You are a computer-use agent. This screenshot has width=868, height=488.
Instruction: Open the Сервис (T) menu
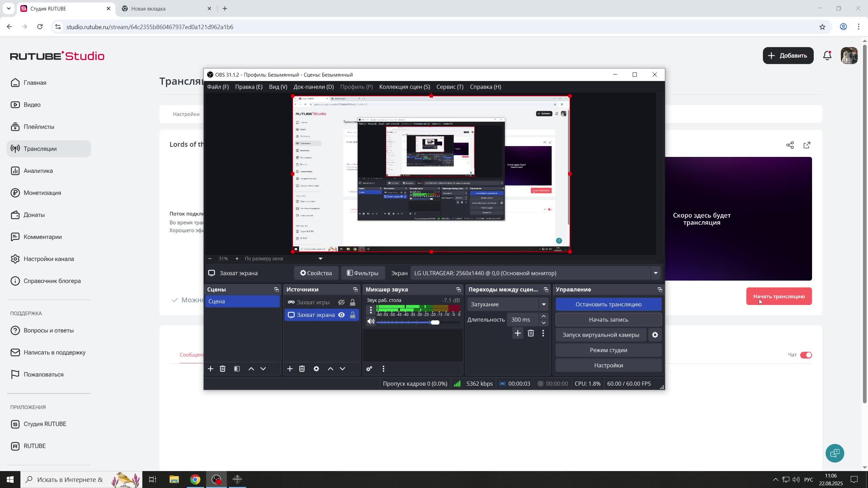click(x=450, y=87)
